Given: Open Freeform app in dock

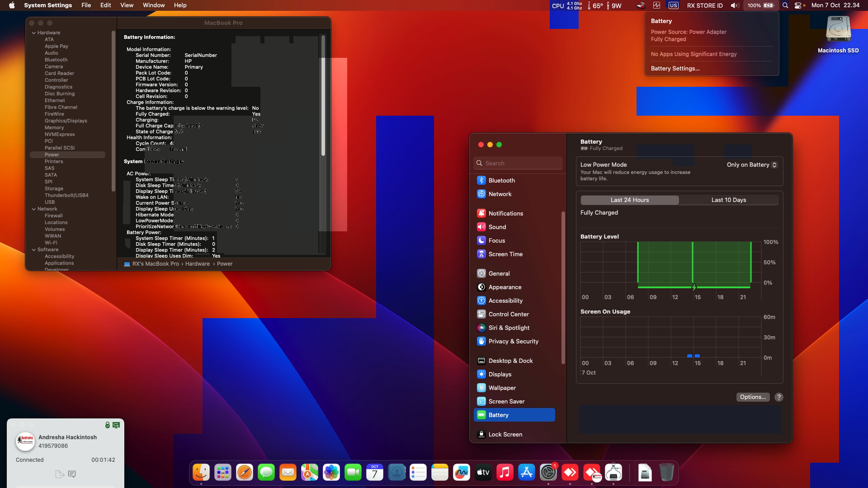Looking at the screenshot, I should point(462,473).
